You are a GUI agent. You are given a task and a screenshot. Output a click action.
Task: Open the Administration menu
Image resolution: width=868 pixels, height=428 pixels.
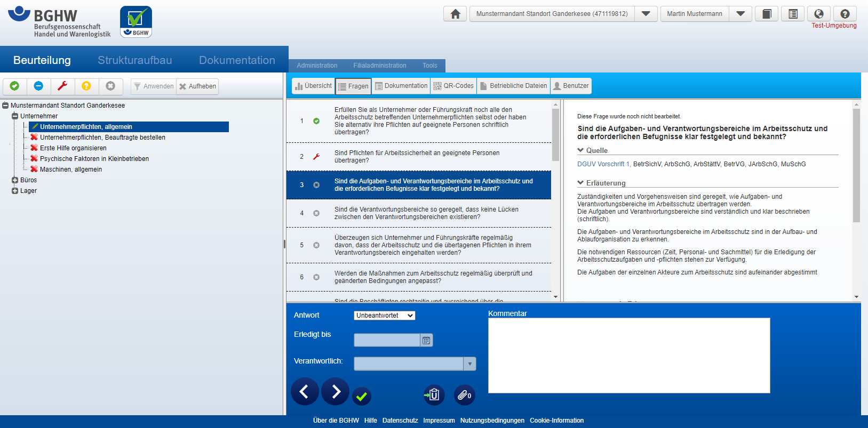(317, 66)
